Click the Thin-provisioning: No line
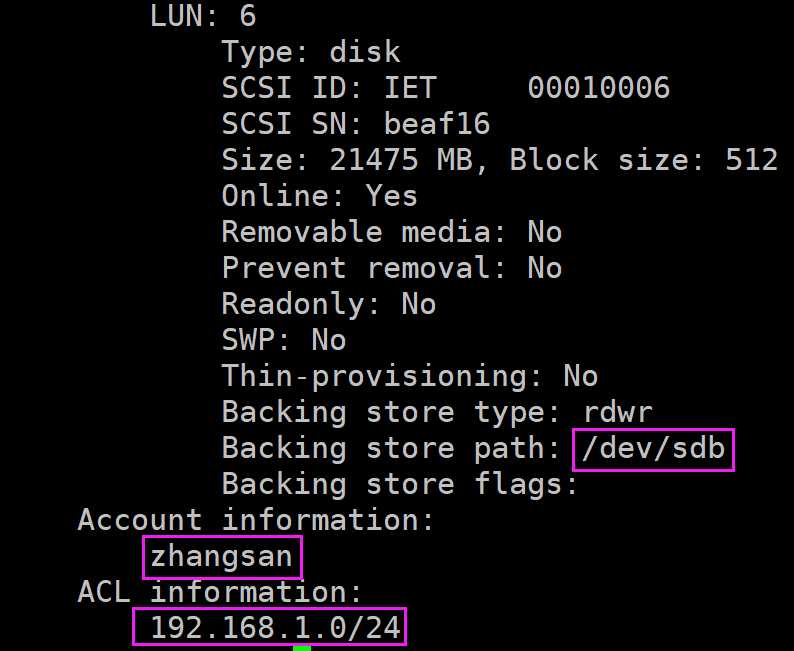The height and width of the screenshot is (651, 794). coord(410,377)
